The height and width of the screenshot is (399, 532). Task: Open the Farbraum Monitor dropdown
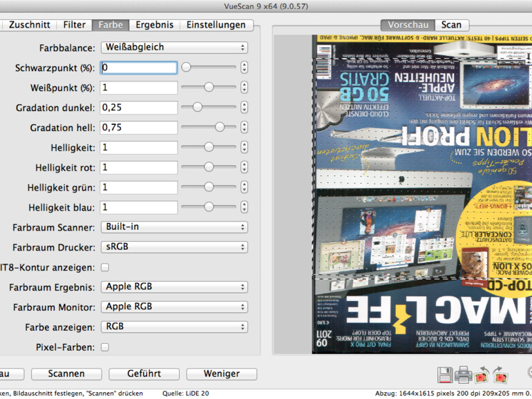(x=174, y=306)
